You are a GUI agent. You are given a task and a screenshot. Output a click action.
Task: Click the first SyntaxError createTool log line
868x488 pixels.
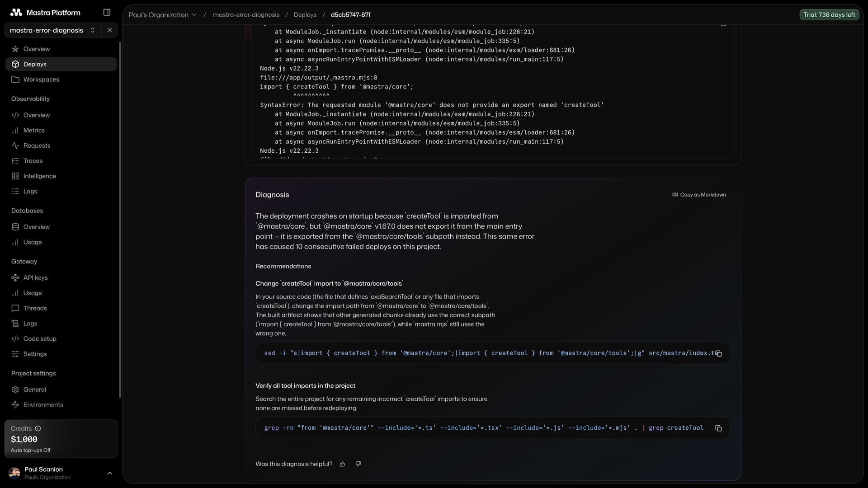(432, 105)
